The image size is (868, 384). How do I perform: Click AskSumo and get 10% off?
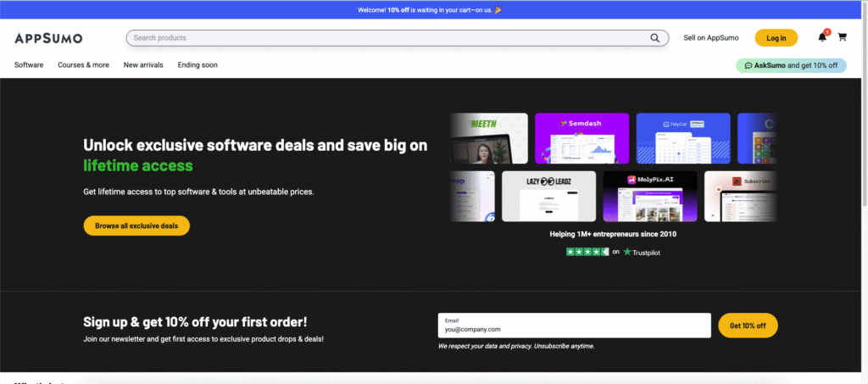(x=791, y=65)
